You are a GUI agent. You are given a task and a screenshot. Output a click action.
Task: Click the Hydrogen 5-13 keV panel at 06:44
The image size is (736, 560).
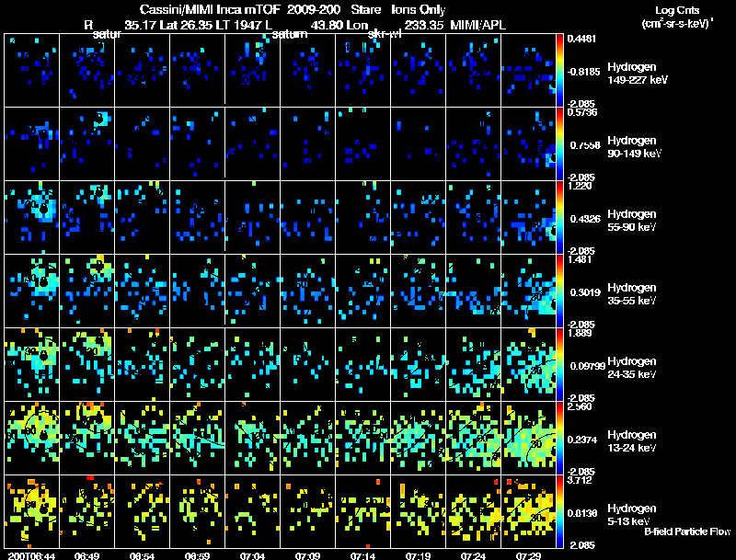[x=32, y=511]
